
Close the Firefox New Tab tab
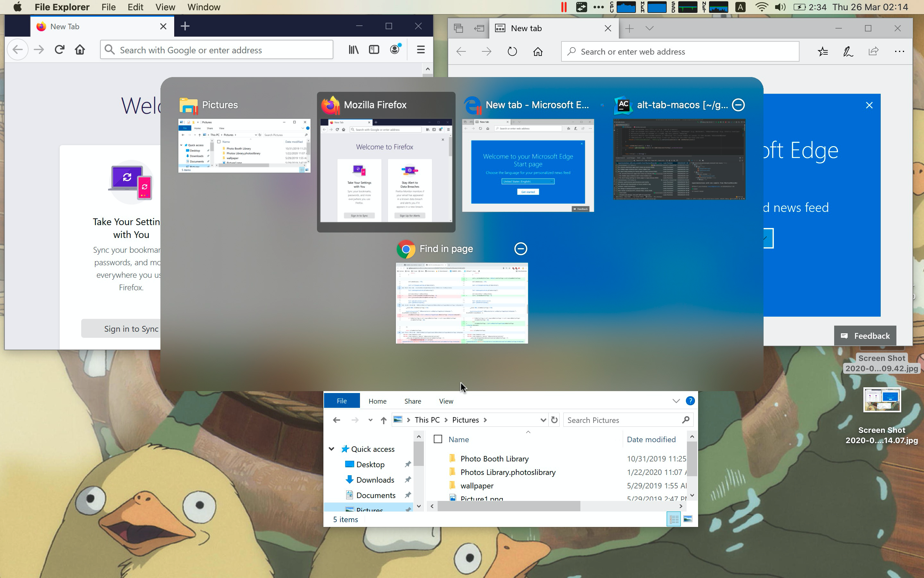point(163,26)
